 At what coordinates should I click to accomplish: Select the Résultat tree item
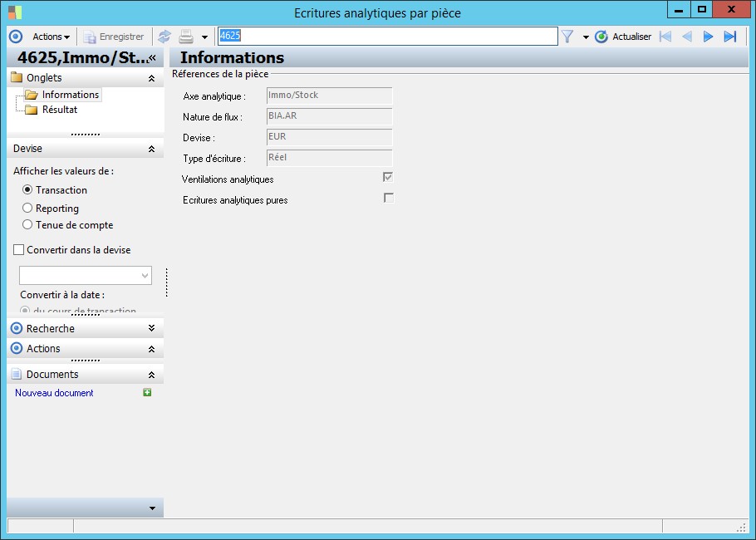60,110
